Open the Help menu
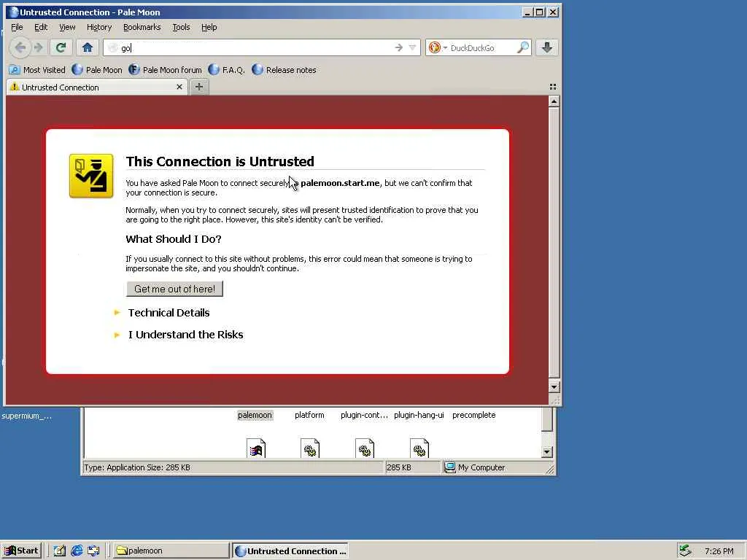747x560 pixels. 209,27
